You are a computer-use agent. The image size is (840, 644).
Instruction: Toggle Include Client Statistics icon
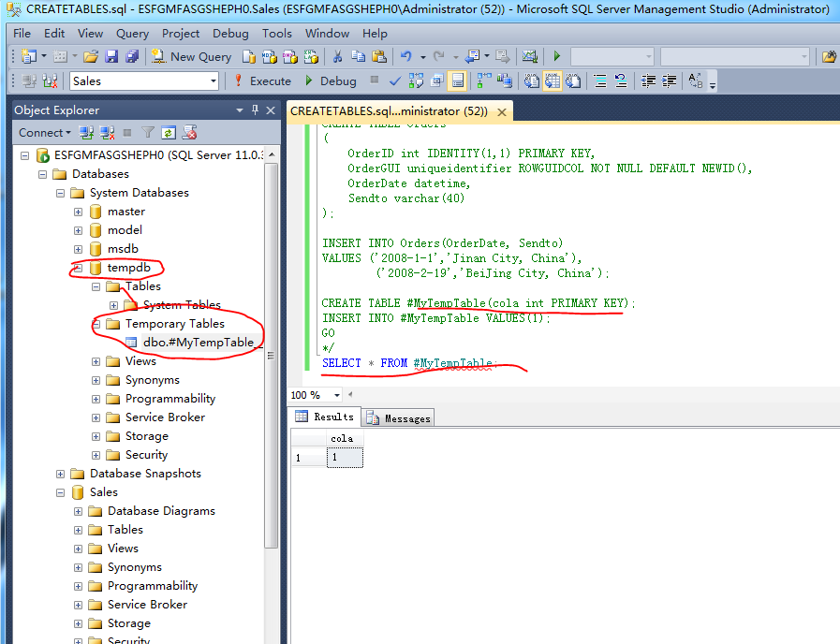coord(504,81)
